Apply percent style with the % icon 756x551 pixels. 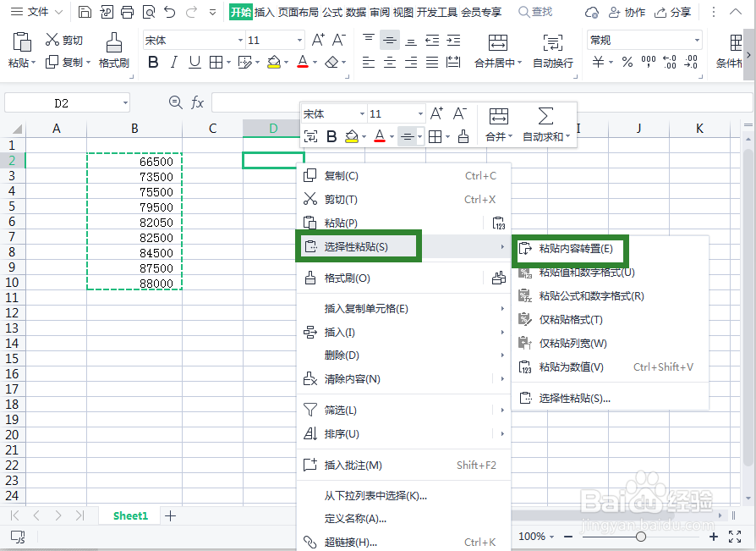[x=627, y=63]
